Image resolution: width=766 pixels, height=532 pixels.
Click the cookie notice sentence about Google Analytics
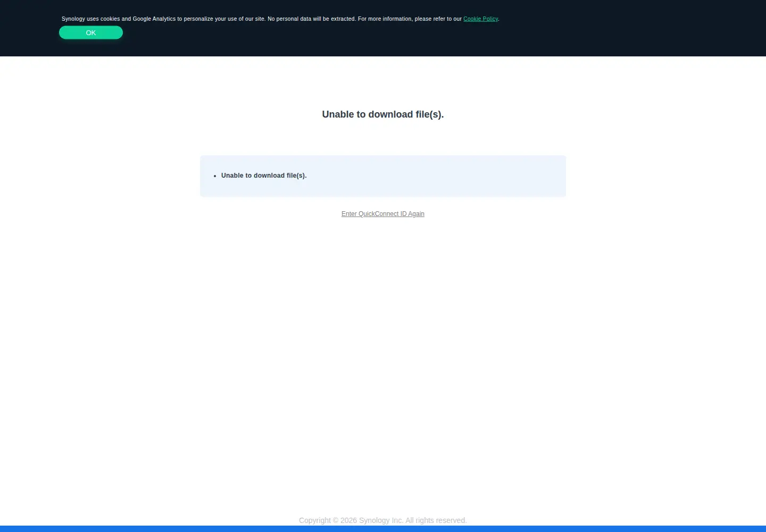coord(280,19)
